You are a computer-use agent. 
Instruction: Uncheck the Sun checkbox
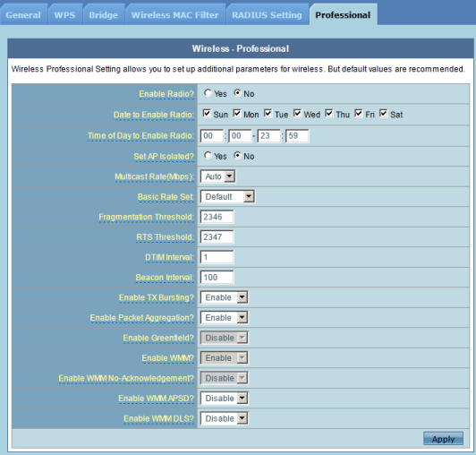pos(207,114)
